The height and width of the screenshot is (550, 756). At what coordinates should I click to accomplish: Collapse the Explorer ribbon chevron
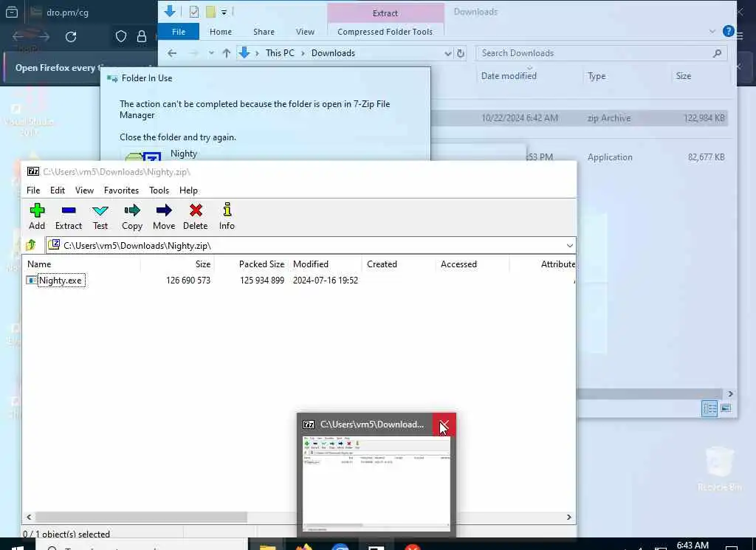point(712,32)
